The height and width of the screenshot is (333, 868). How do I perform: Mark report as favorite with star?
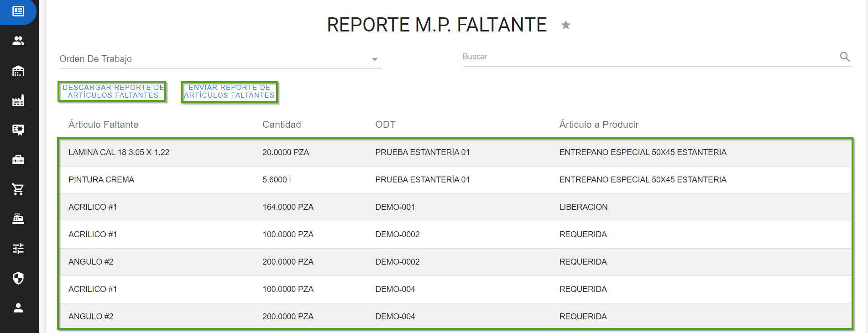point(566,25)
